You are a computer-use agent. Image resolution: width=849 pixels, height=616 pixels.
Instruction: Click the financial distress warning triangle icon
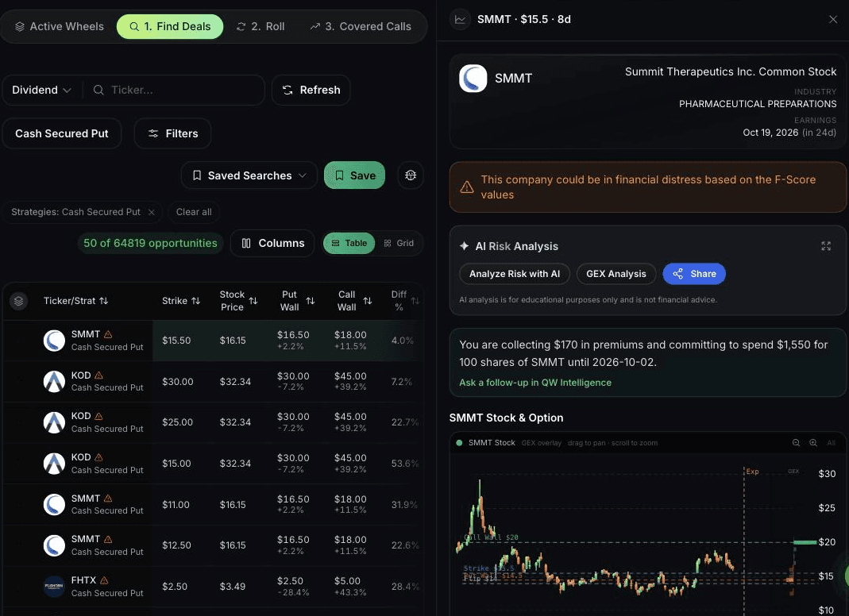pyautogui.click(x=467, y=187)
